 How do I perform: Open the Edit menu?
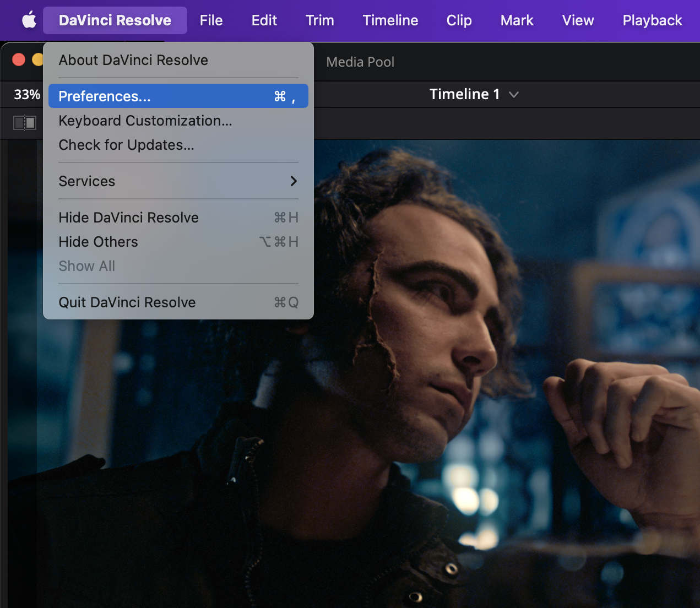[264, 20]
